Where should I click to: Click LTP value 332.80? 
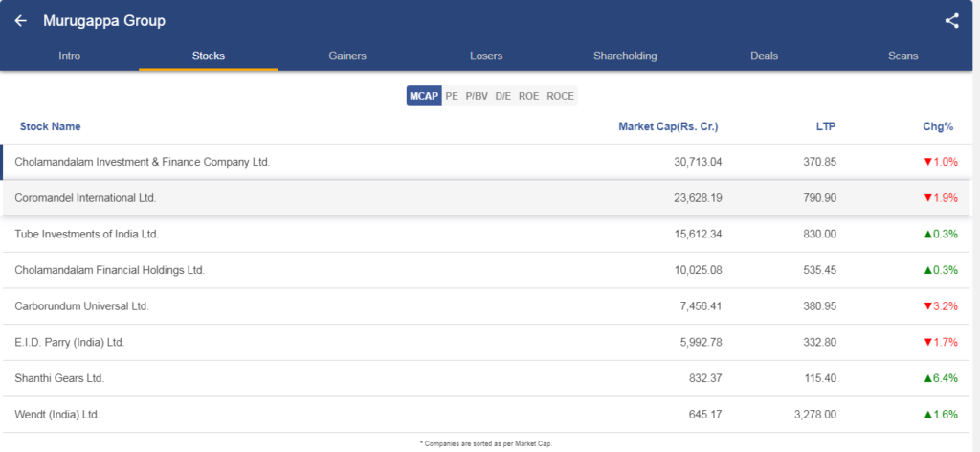[x=820, y=343]
